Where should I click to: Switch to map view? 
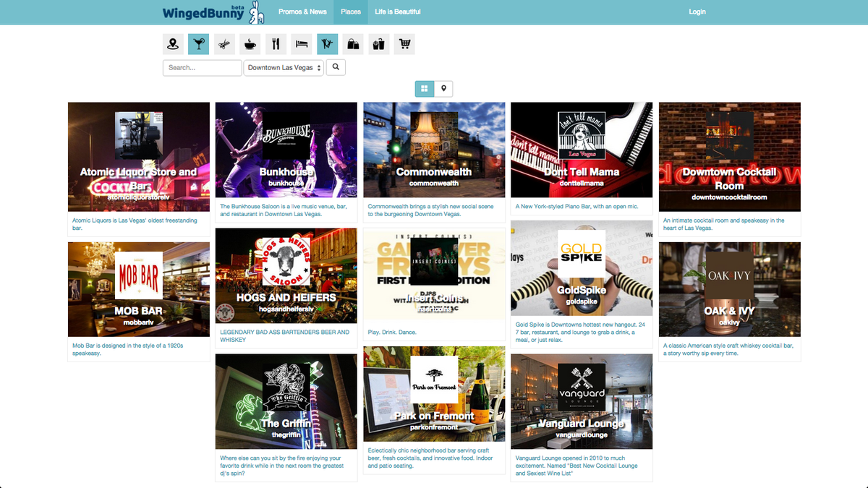(x=443, y=88)
